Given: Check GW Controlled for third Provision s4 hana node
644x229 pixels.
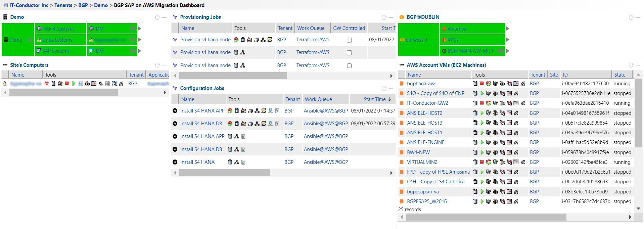Looking at the screenshot, I should tap(349, 66).
